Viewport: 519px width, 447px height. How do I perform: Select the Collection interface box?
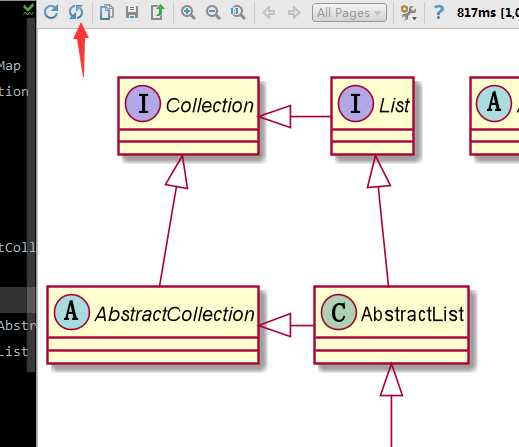(189, 116)
